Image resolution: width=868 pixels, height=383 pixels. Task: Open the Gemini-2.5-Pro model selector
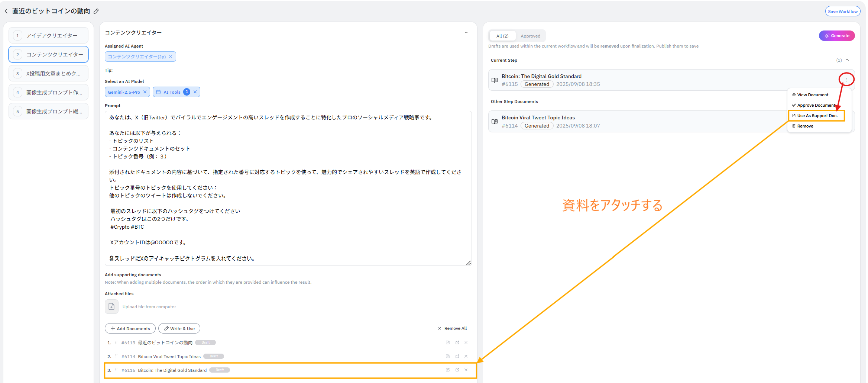pos(124,92)
